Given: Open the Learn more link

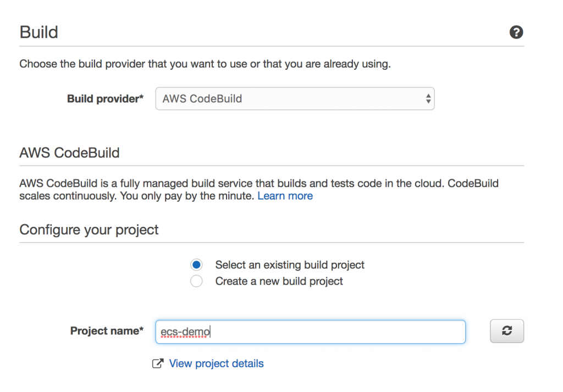Looking at the screenshot, I should tap(285, 196).
